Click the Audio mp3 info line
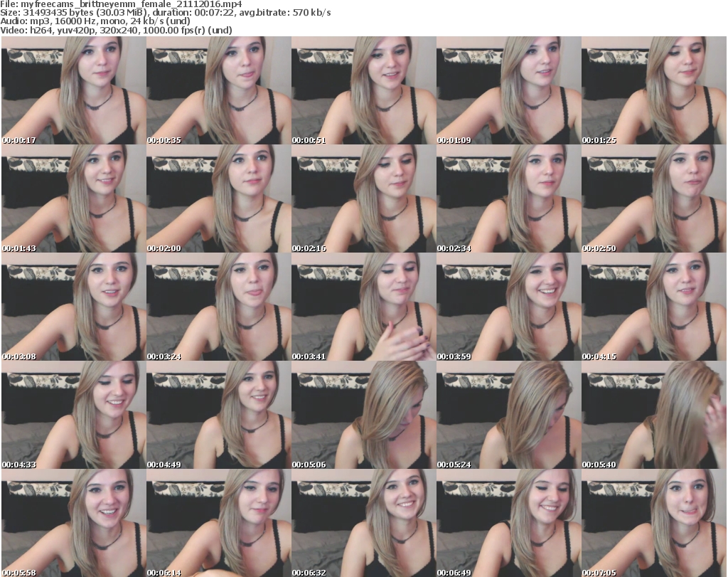The image size is (728, 577). [x=95, y=21]
